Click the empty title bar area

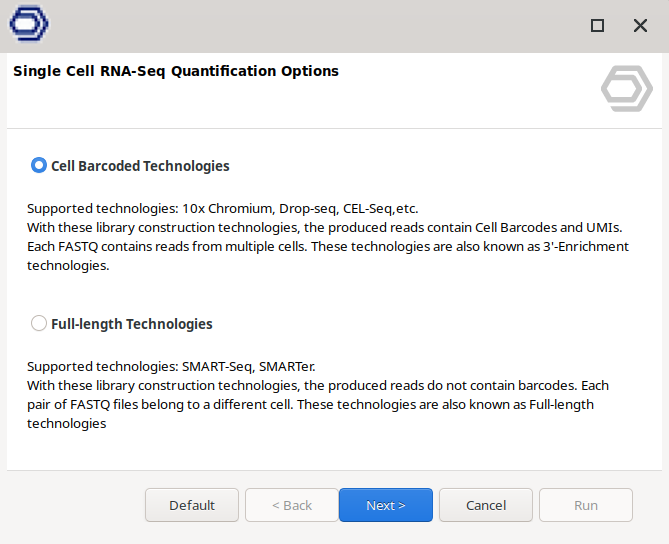300,26
